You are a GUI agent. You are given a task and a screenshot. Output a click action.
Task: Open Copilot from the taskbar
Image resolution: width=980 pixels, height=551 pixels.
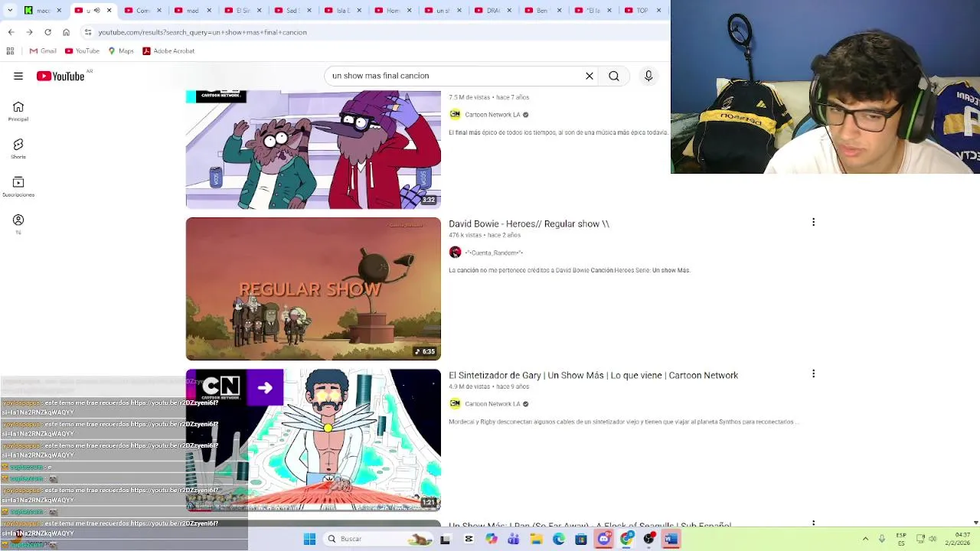(x=491, y=539)
